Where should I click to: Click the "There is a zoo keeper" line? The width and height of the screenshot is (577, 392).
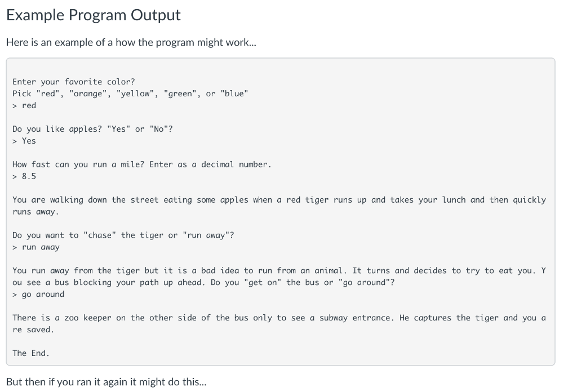(x=279, y=318)
